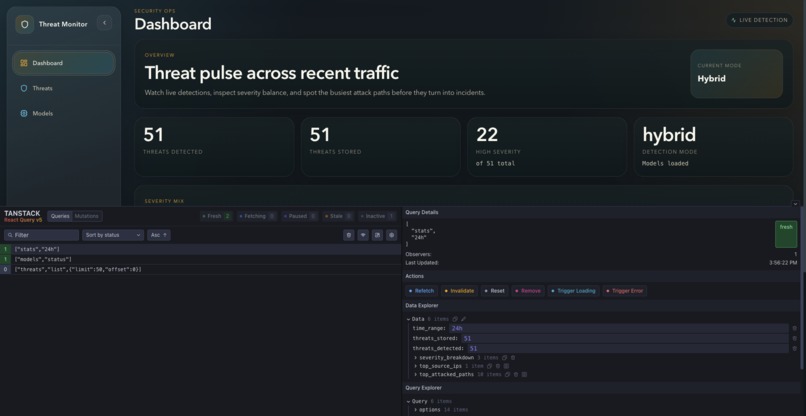
Task: Open Threats in the sidebar
Action: coord(64,88)
